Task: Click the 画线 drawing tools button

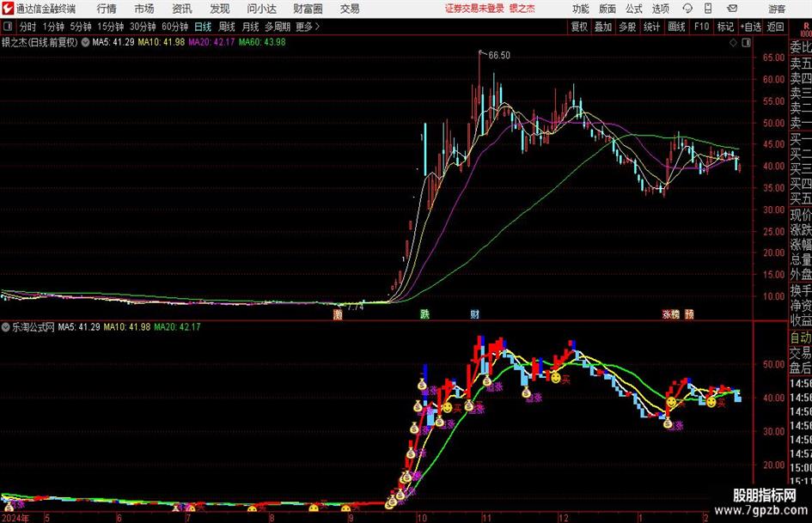Action: pyautogui.click(x=676, y=27)
